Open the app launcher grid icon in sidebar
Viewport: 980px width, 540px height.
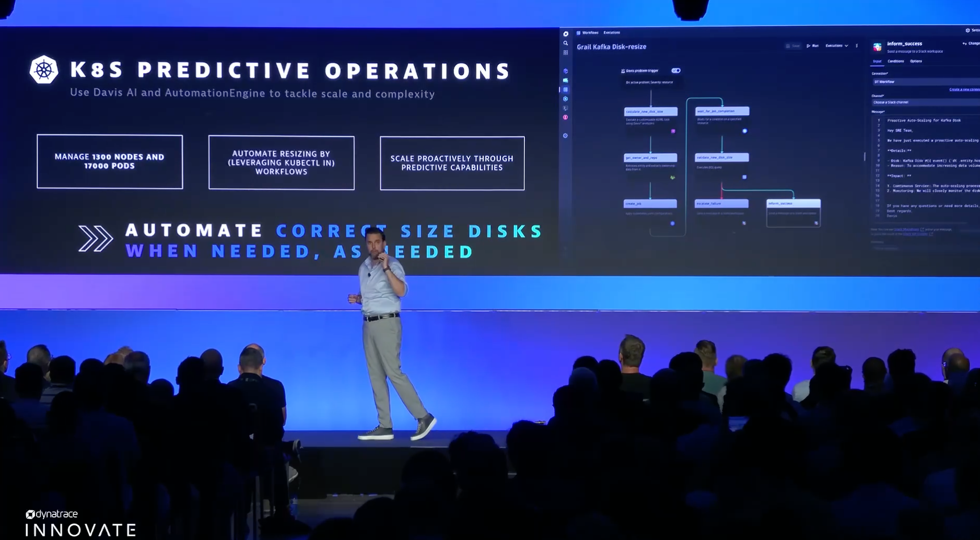[566, 53]
